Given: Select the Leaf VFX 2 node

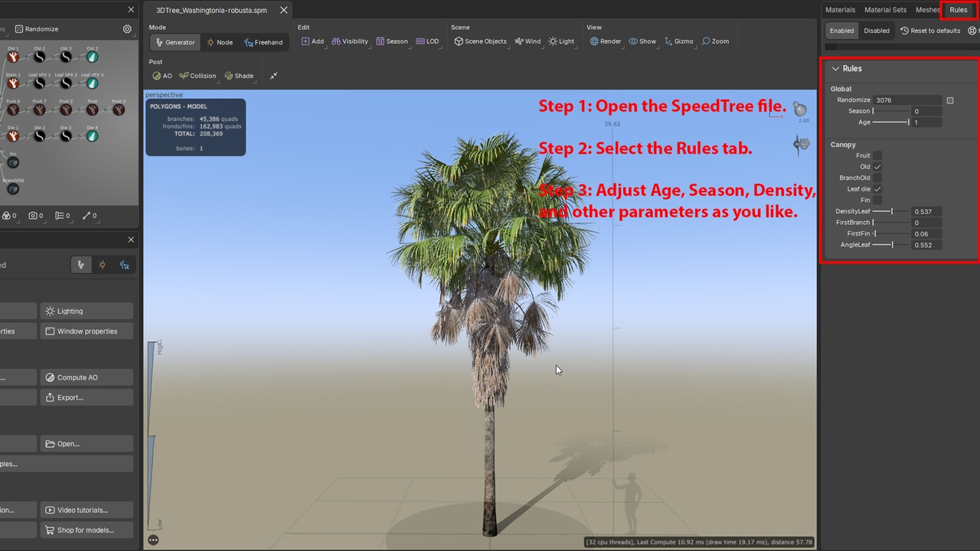Looking at the screenshot, I should 66,83.
